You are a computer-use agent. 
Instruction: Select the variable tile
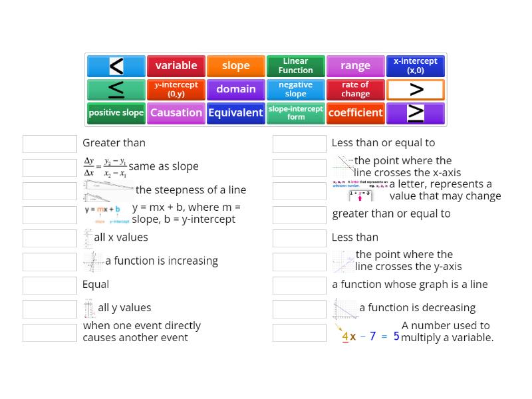(x=176, y=65)
